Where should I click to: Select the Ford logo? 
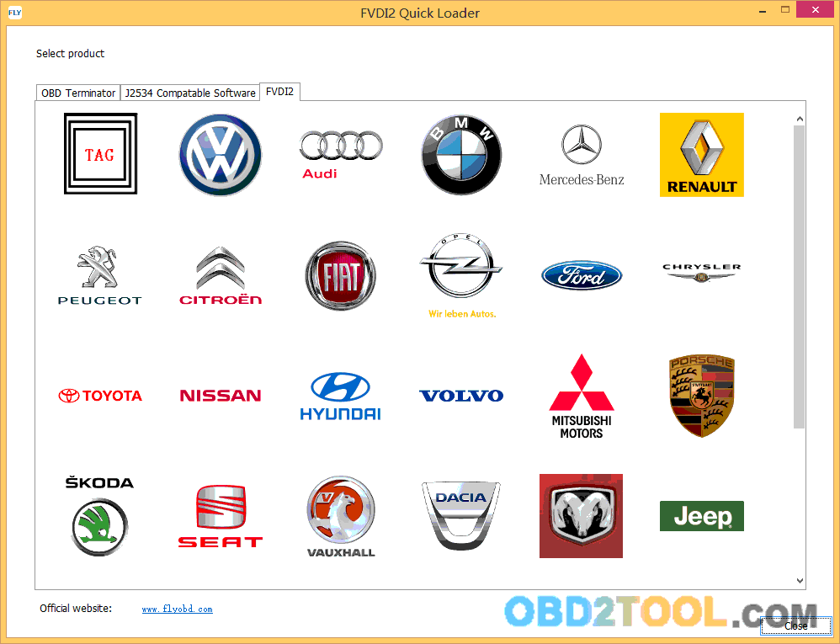[x=582, y=275]
